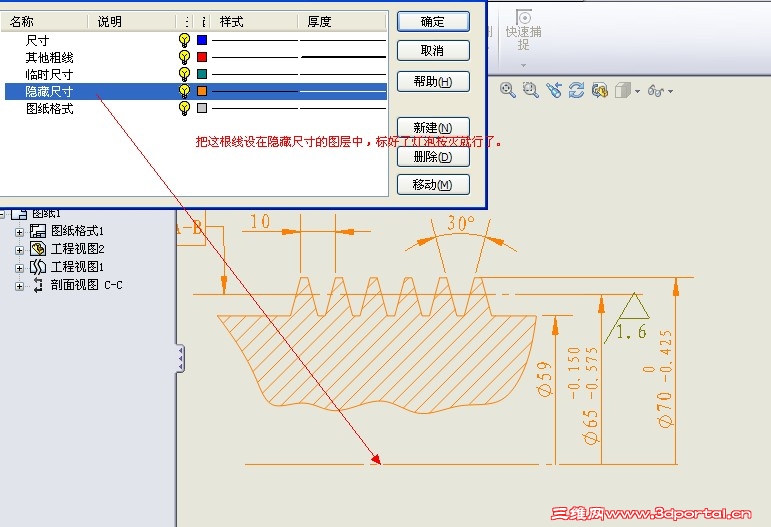Click the 3D drawing view icon
Image resolution: width=771 pixels, height=527 pixels.
[599, 90]
